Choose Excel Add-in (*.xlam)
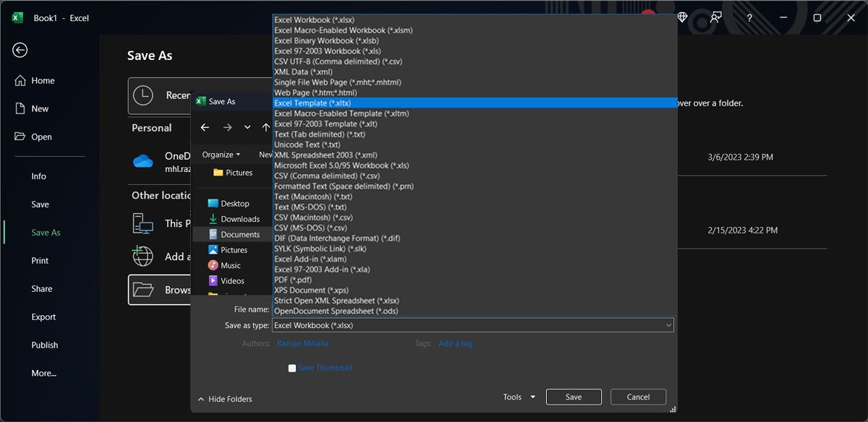Screen dimensions: 868x422 coord(474,259)
